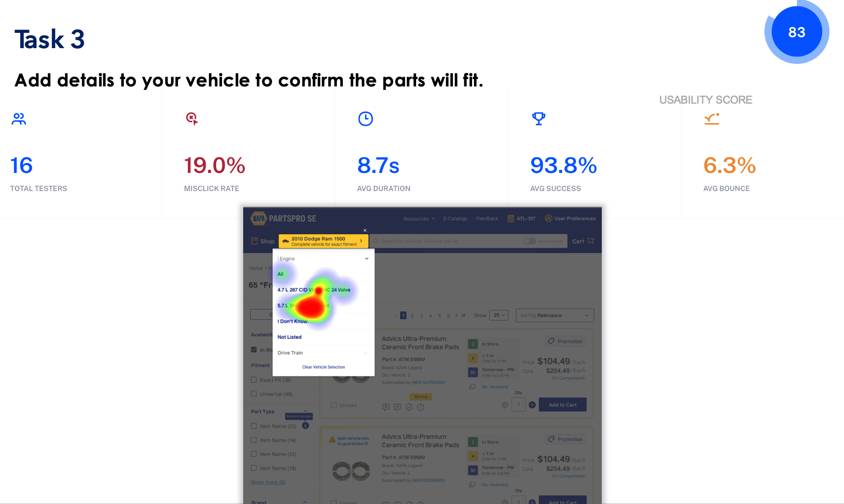The width and height of the screenshot is (844, 504).
Task: Close the vehicle popup with the X
Action: coord(365,230)
